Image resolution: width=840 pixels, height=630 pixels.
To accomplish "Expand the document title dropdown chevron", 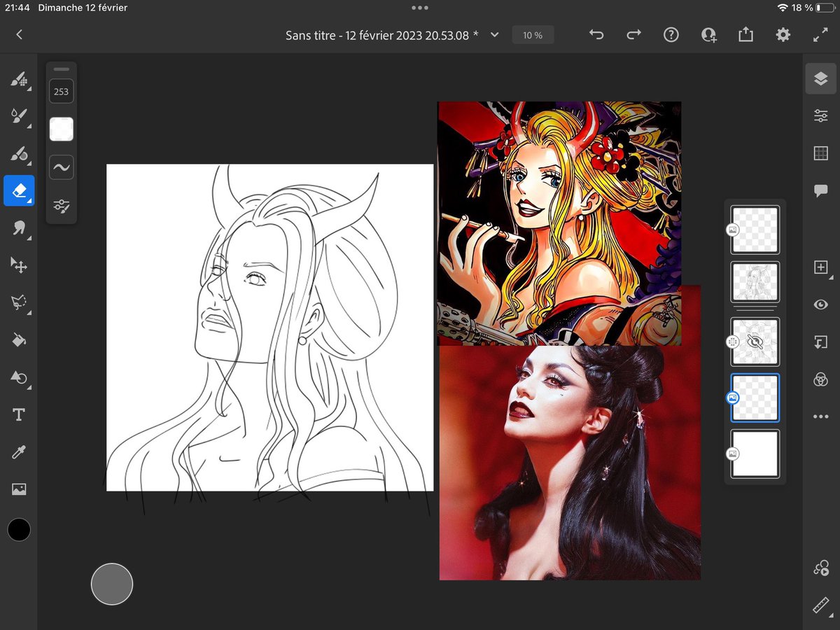I will point(495,35).
